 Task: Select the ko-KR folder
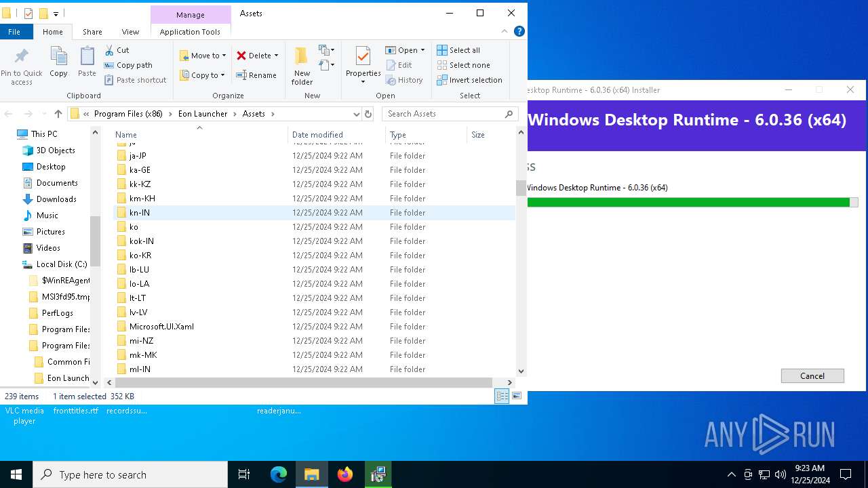(140, 256)
